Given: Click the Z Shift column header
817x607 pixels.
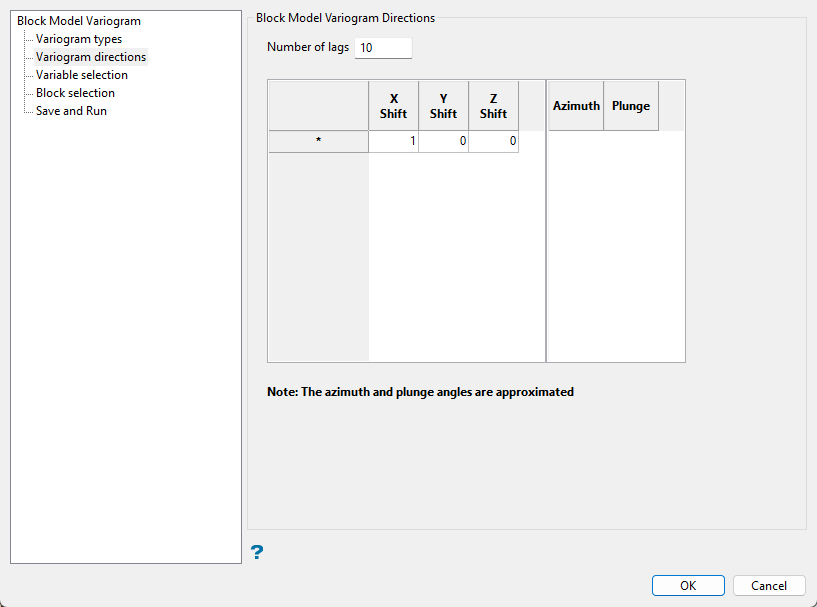Looking at the screenshot, I should (x=493, y=106).
